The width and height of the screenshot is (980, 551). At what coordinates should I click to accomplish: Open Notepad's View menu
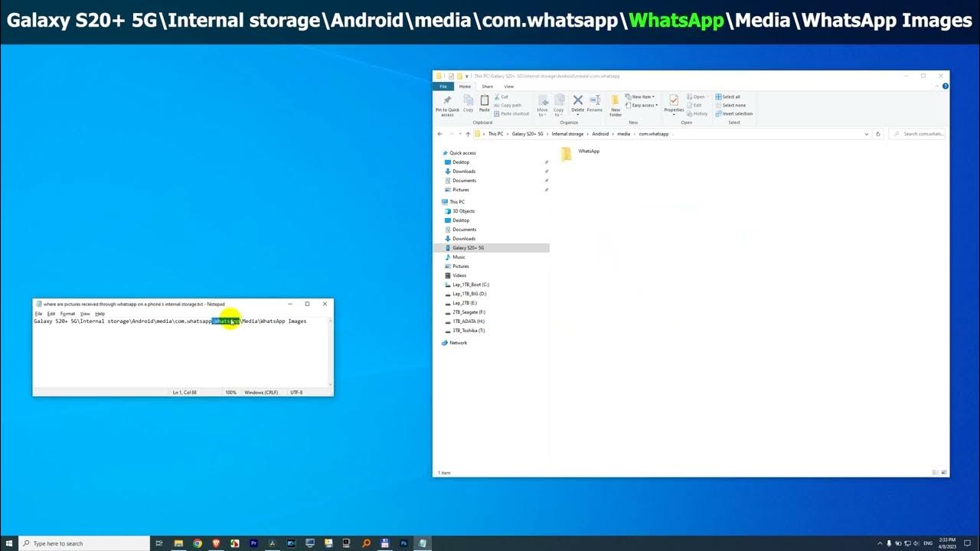85,314
